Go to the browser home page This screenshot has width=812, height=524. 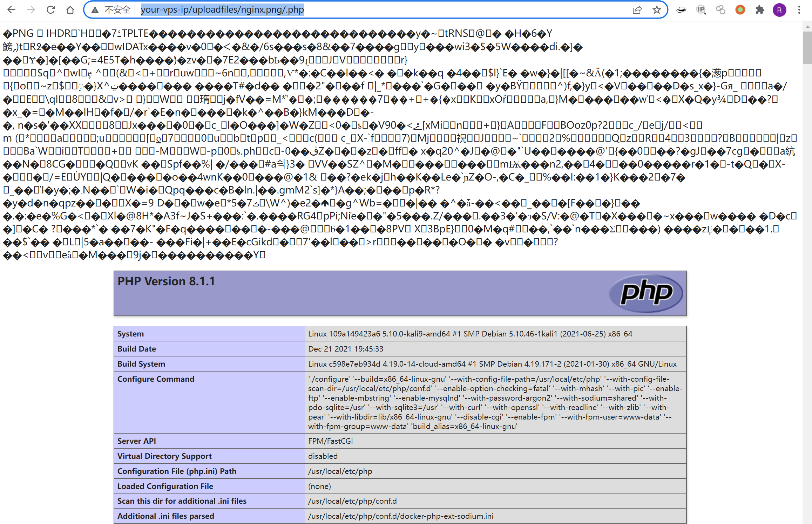click(70, 10)
